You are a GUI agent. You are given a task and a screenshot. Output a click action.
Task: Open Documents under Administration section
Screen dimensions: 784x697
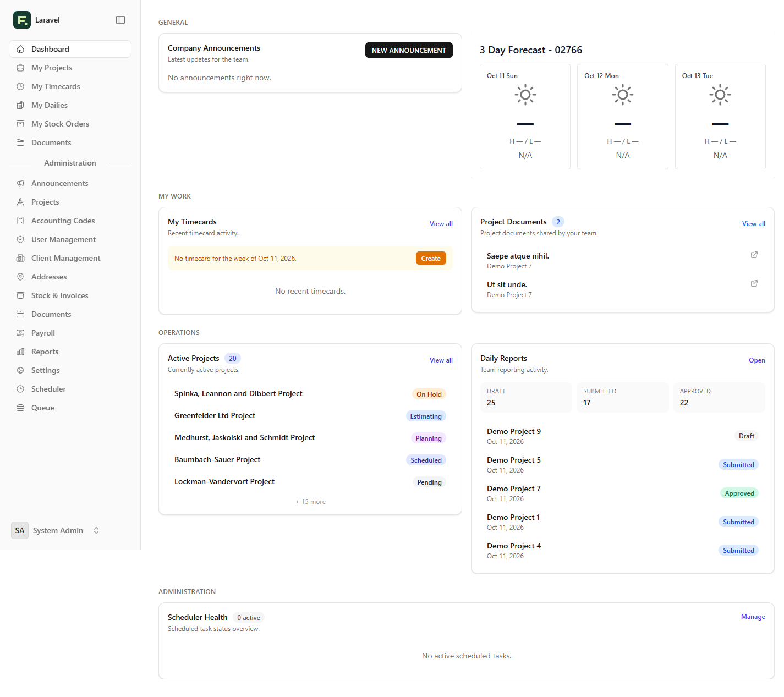click(70, 314)
